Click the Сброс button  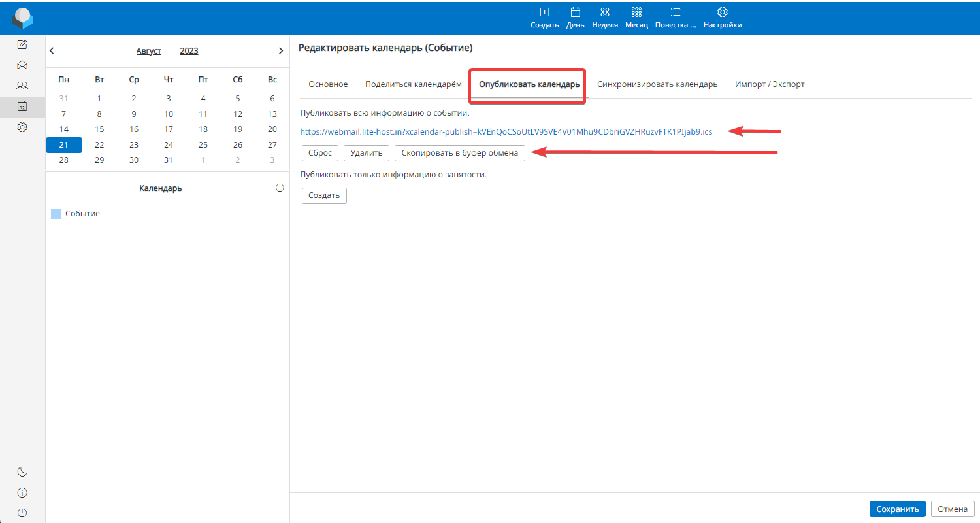tap(320, 153)
